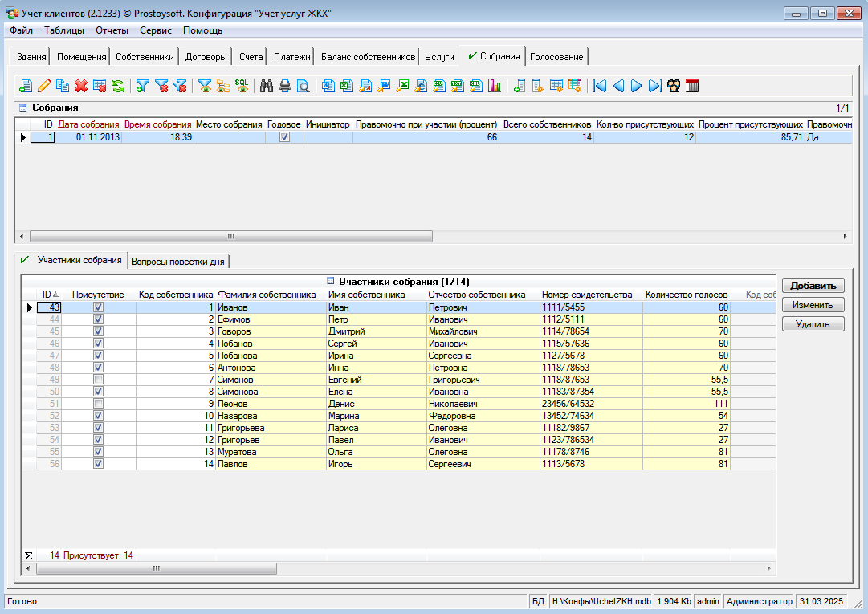Sort participants by the ID column header
The height and width of the screenshot is (614, 868).
(50, 295)
